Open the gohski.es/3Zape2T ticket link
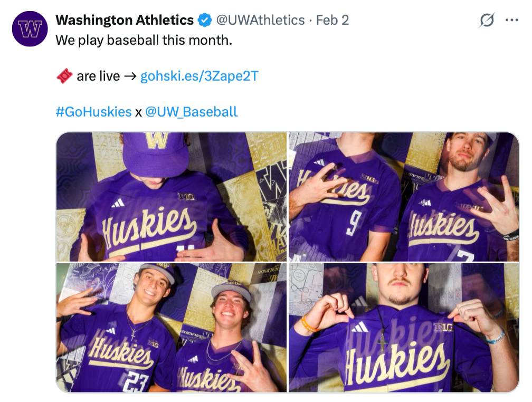 click(199, 76)
